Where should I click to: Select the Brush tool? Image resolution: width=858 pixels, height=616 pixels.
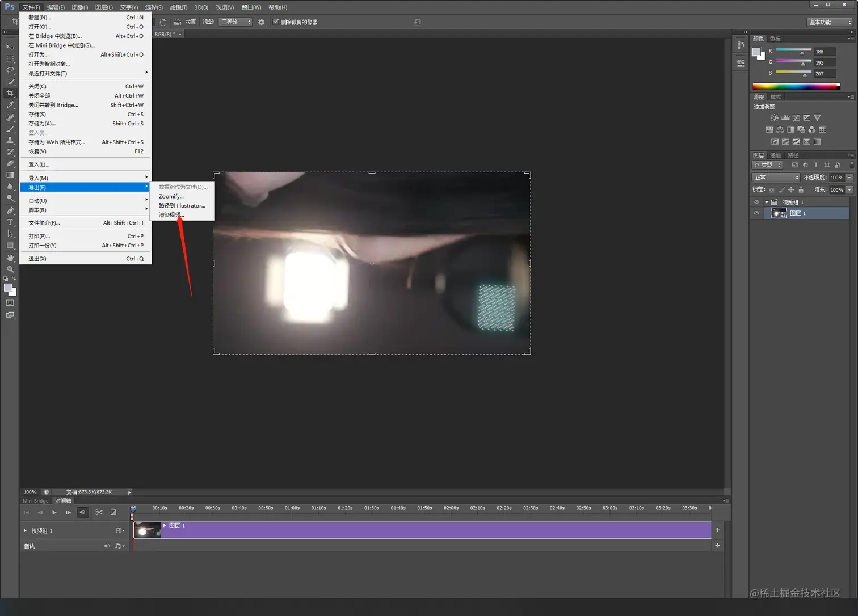(10, 129)
